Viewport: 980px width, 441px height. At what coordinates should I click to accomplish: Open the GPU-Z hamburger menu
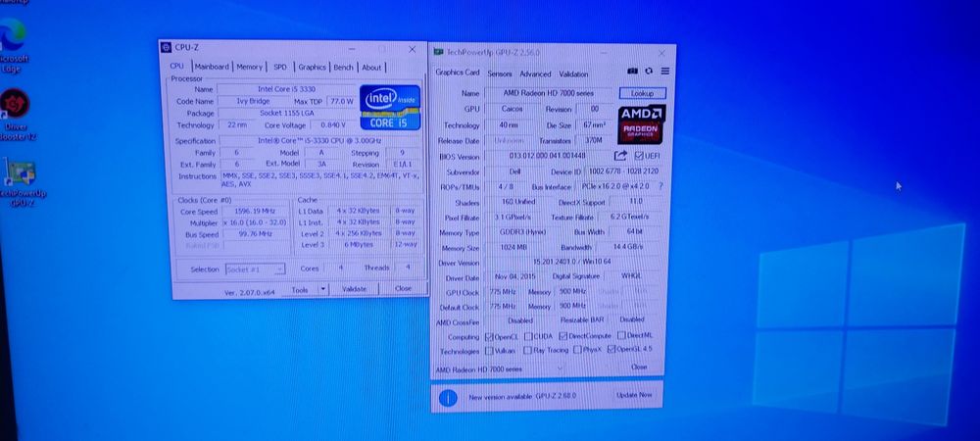(665, 72)
